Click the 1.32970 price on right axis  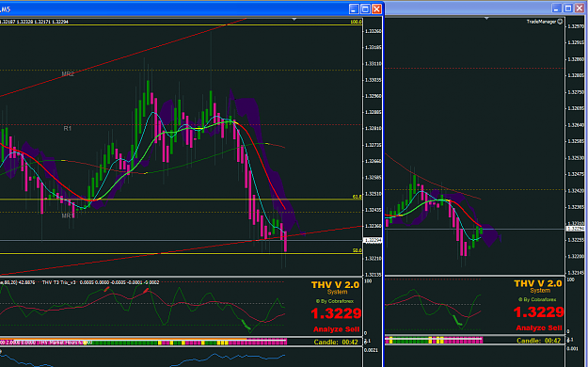tap(576, 26)
